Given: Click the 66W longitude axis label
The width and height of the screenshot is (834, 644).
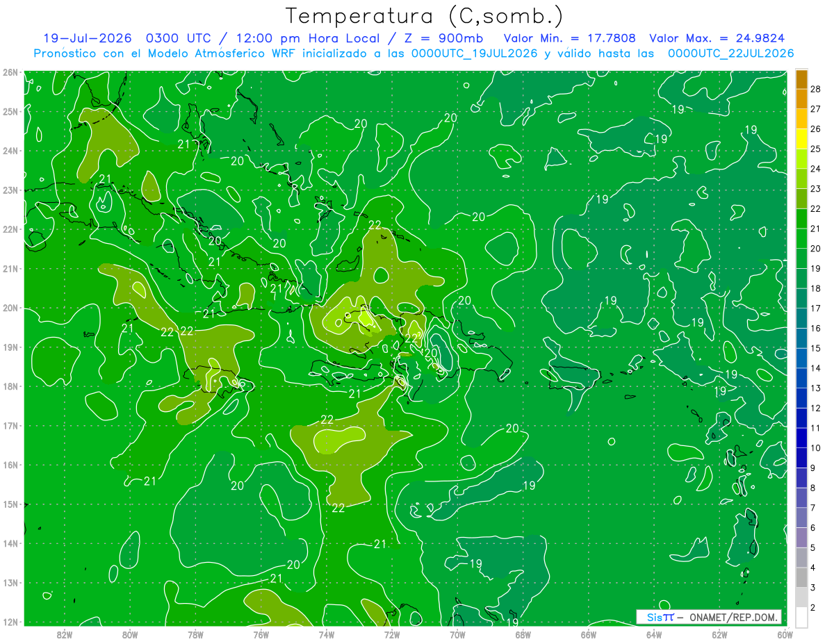Looking at the screenshot, I should click(589, 634).
